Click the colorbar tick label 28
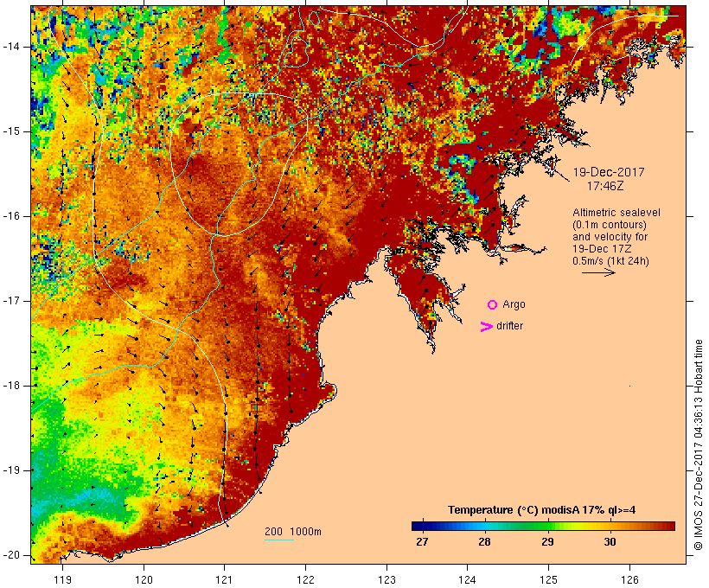Viewport: 709px width, 588px height. [484, 542]
